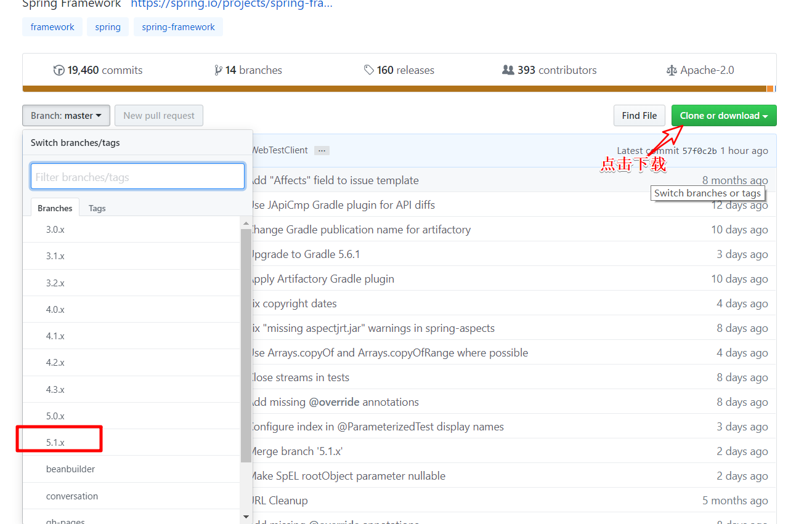Viewport: 812px width, 524px height.
Task: Open Apache-2.0 license link
Action: [x=700, y=70]
